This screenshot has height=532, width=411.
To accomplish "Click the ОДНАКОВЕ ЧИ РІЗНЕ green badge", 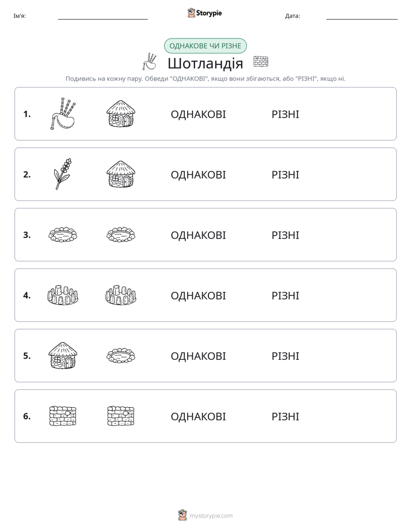I will 205,46.
